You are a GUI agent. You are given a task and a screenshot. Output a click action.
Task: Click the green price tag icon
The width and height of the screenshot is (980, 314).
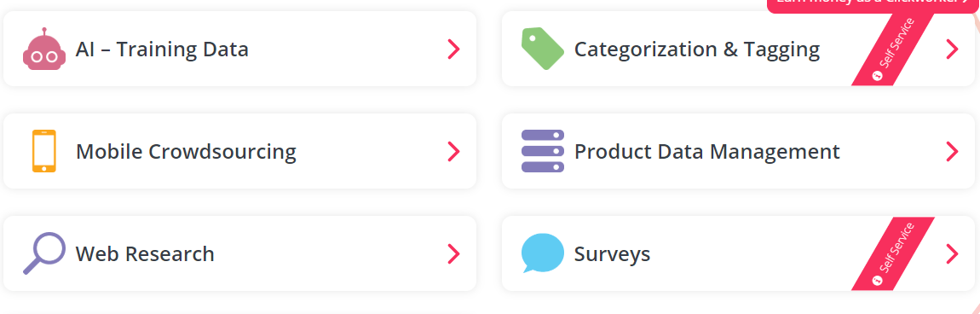(543, 49)
